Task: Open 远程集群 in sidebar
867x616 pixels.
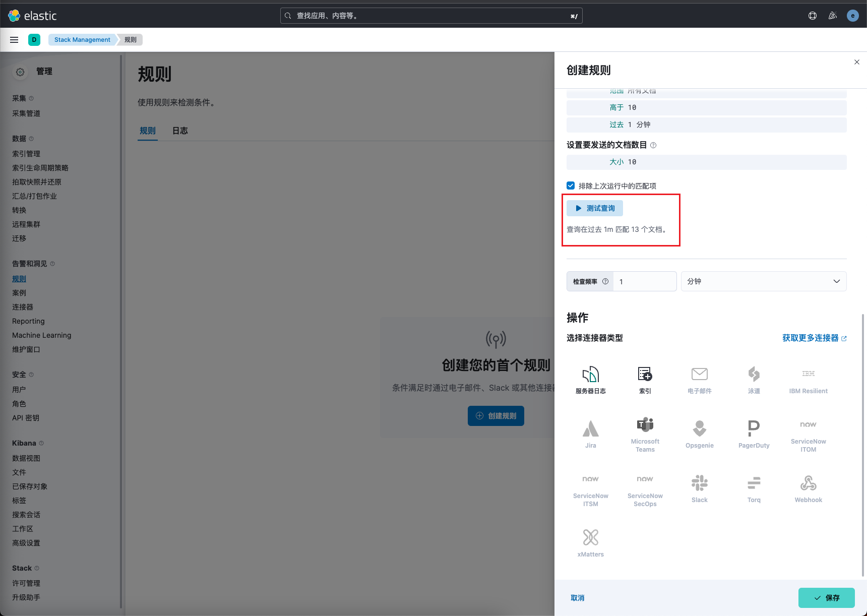Action: 26,224
